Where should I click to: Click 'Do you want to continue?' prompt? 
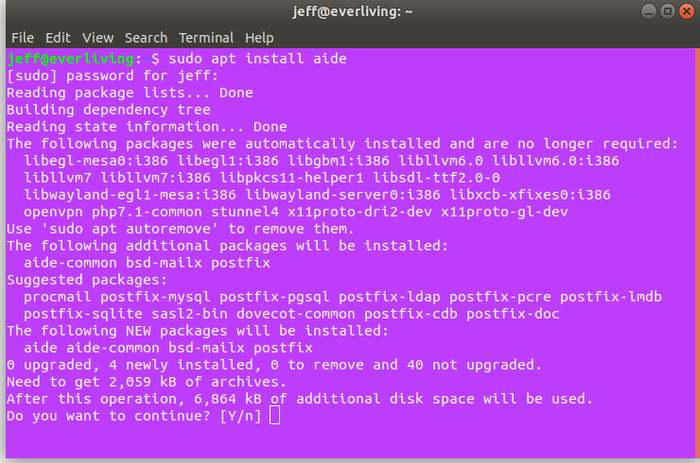134,416
